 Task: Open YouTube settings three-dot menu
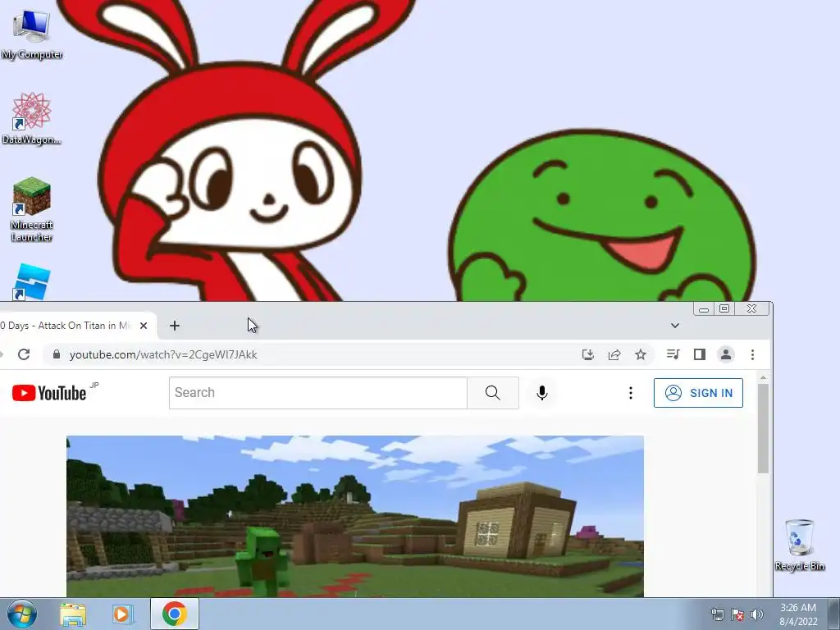[631, 393]
